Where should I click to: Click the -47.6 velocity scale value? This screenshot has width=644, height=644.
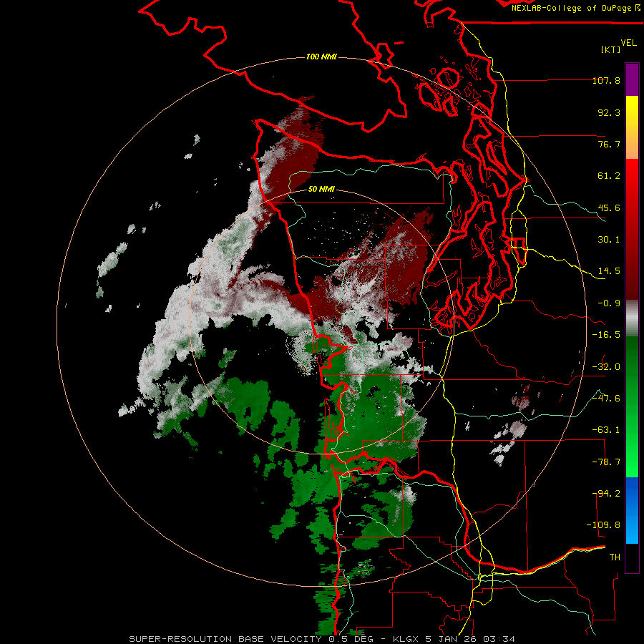[606, 399]
